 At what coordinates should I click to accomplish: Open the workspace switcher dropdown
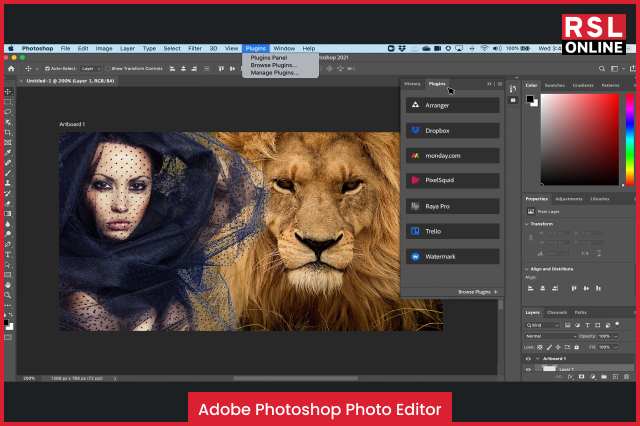tap(617, 69)
